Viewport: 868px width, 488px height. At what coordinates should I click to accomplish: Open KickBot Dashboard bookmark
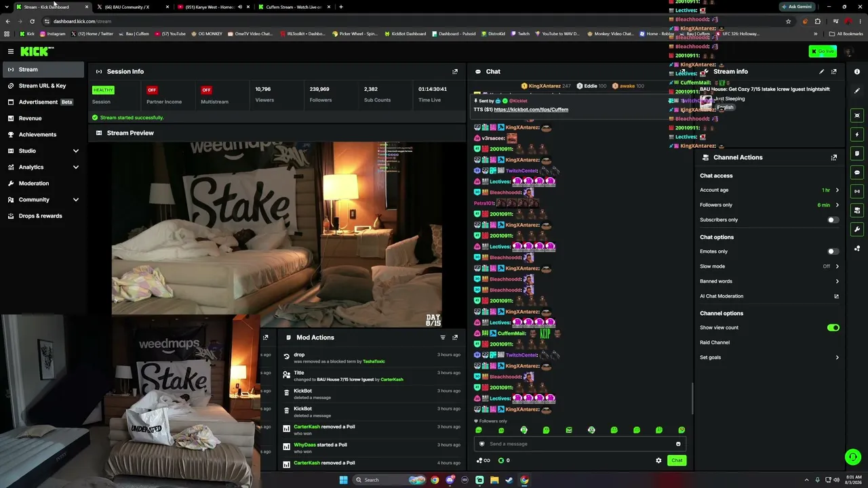(x=405, y=34)
